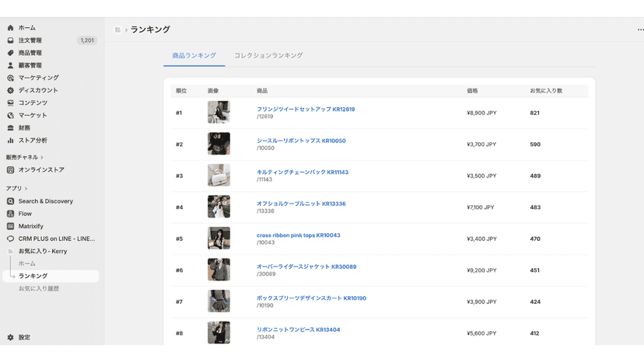Open フリンジツイードセットアップ KR12619 product link
The width and height of the screenshot is (644, 362).
point(306,110)
